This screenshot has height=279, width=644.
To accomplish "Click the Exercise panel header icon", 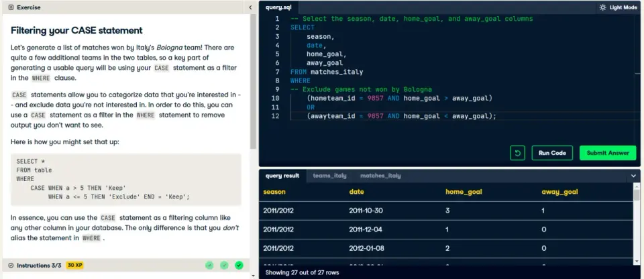I will pos(11,7).
